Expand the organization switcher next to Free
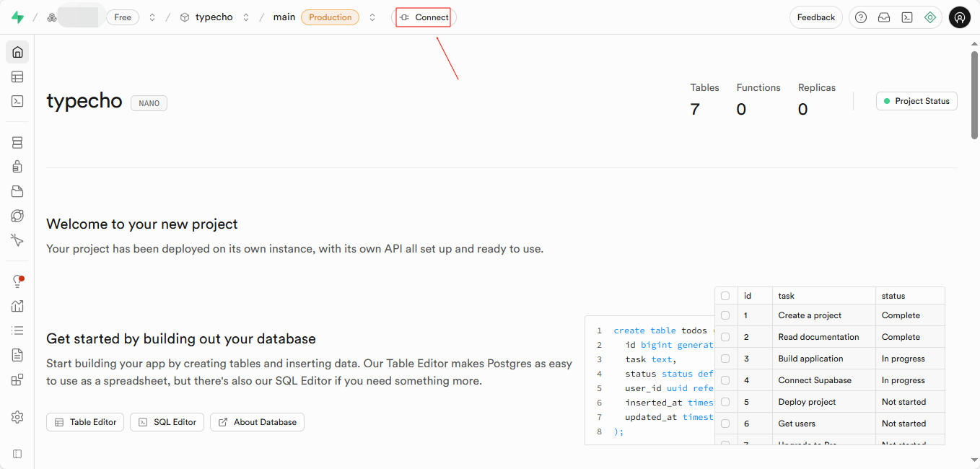This screenshot has height=469, width=980. [x=152, y=17]
